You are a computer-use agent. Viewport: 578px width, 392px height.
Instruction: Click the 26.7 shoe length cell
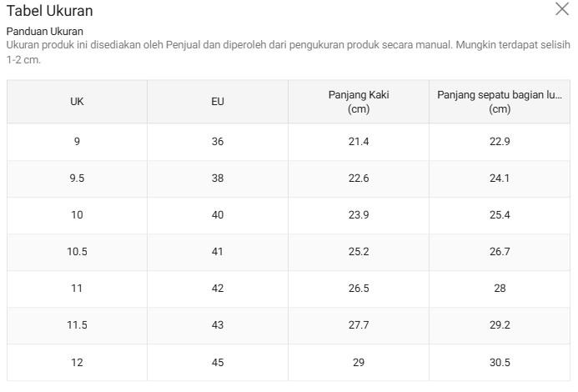pos(500,252)
